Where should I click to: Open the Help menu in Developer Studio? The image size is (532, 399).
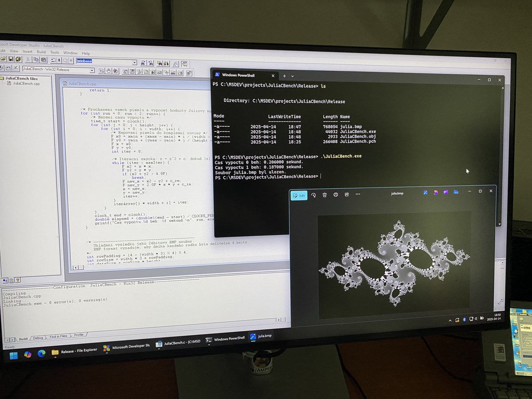pyautogui.click(x=86, y=53)
